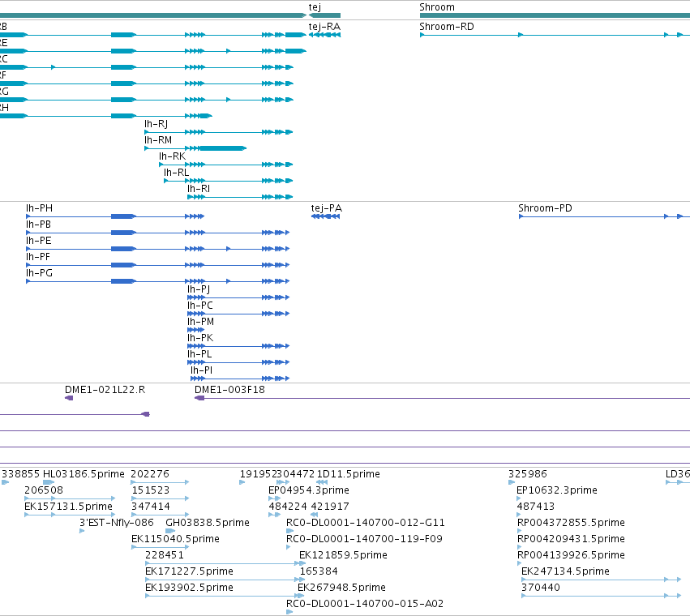This screenshot has height=616, width=690.
Task: Select EST EK247134.5prime
Action: pos(565,571)
